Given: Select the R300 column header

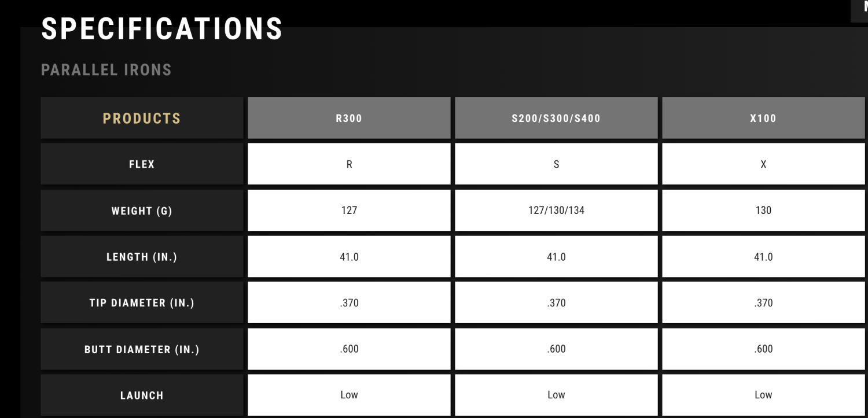Looking at the screenshot, I should [349, 118].
